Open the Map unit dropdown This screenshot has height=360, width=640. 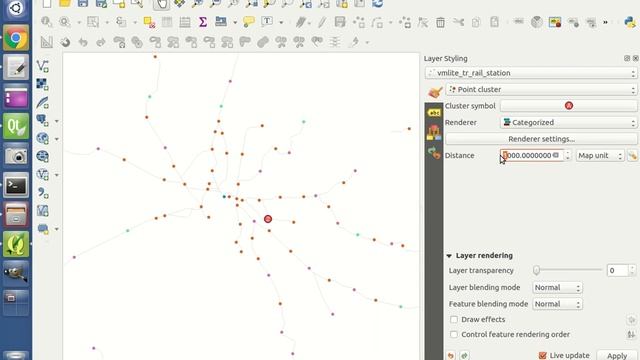(600, 156)
